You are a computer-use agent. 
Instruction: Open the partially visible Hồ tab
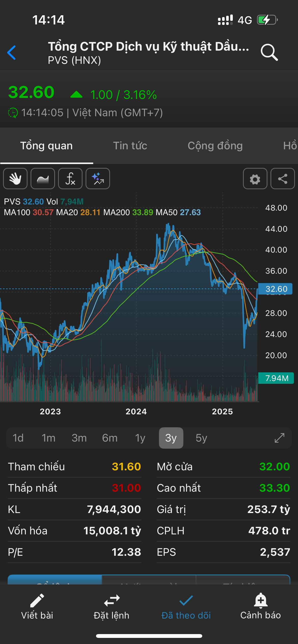[290, 146]
